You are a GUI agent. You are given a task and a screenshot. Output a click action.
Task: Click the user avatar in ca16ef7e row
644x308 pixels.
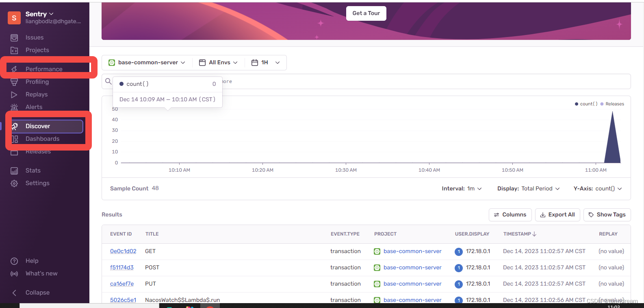click(x=459, y=284)
